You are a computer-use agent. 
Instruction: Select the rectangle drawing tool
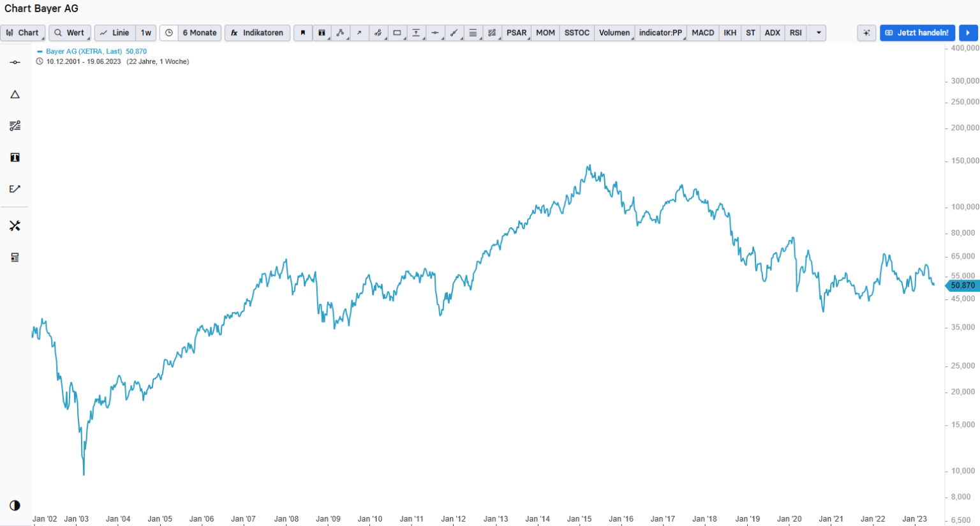click(397, 33)
